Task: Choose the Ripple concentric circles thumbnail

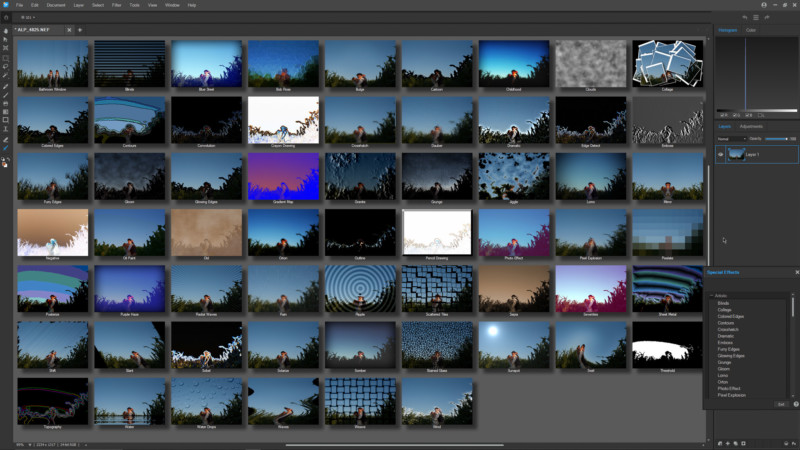Action: [x=360, y=289]
